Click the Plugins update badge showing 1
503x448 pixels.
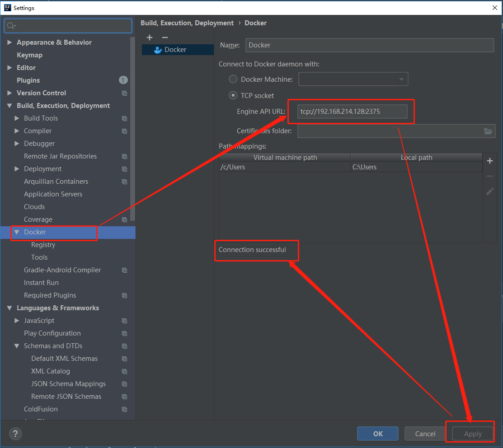coord(123,80)
